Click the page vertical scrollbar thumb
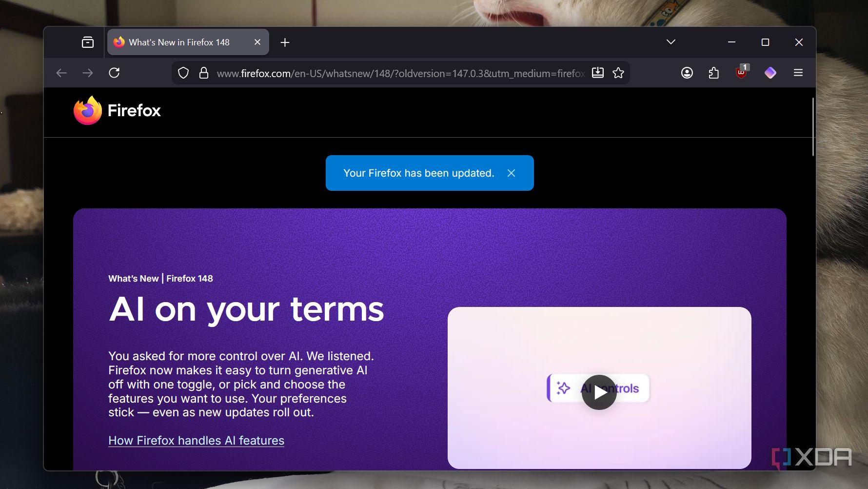Viewport: 868px width, 489px height. (813, 127)
